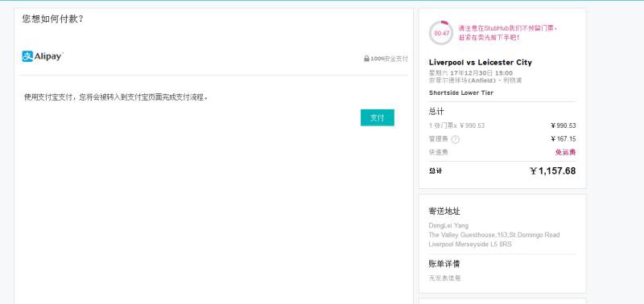Click the 快递费 label
Viewport: 644px width, 304px height.
(438, 152)
